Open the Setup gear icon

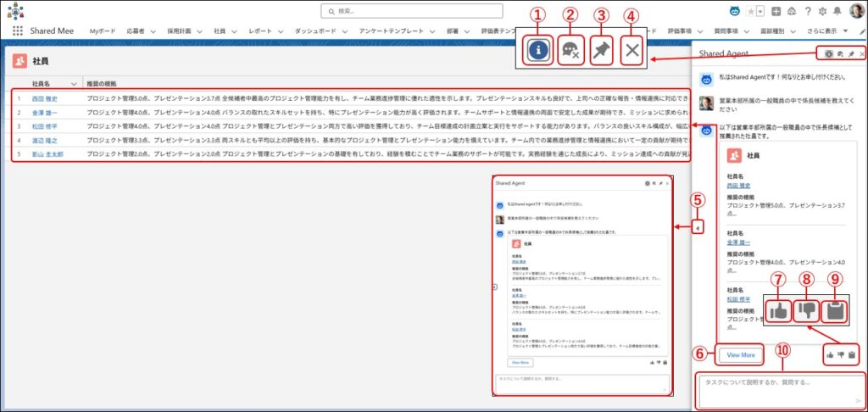pyautogui.click(x=821, y=10)
